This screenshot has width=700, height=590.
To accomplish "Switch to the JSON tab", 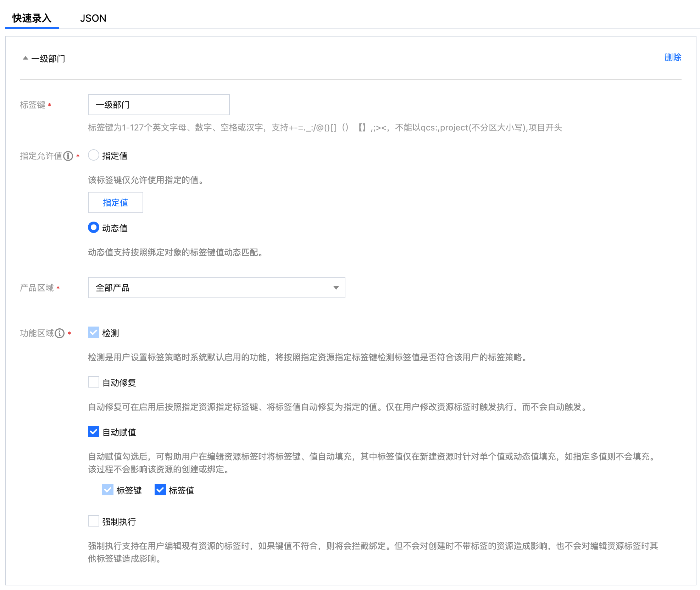I will coord(93,18).
